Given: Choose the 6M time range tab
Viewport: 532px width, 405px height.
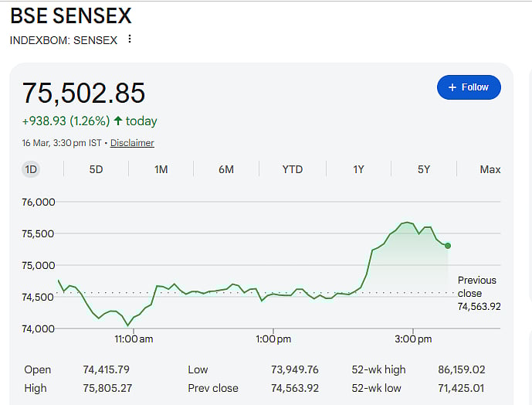Looking at the screenshot, I should [225, 169].
